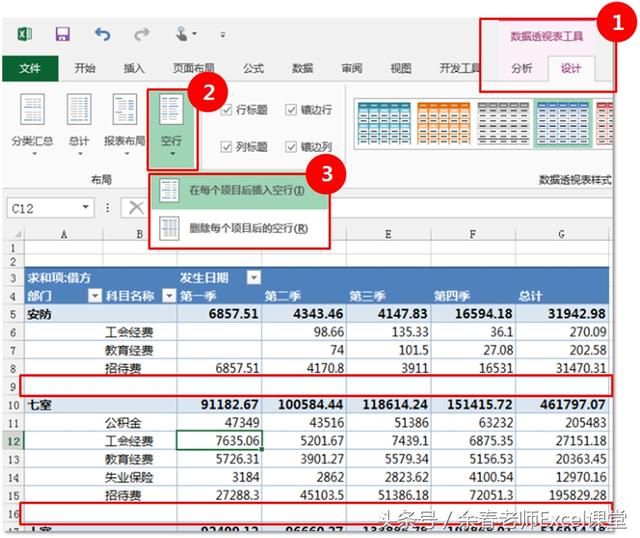Switch to the 数据 ribbon tab
The image size is (640, 538).
pos(302,68)
